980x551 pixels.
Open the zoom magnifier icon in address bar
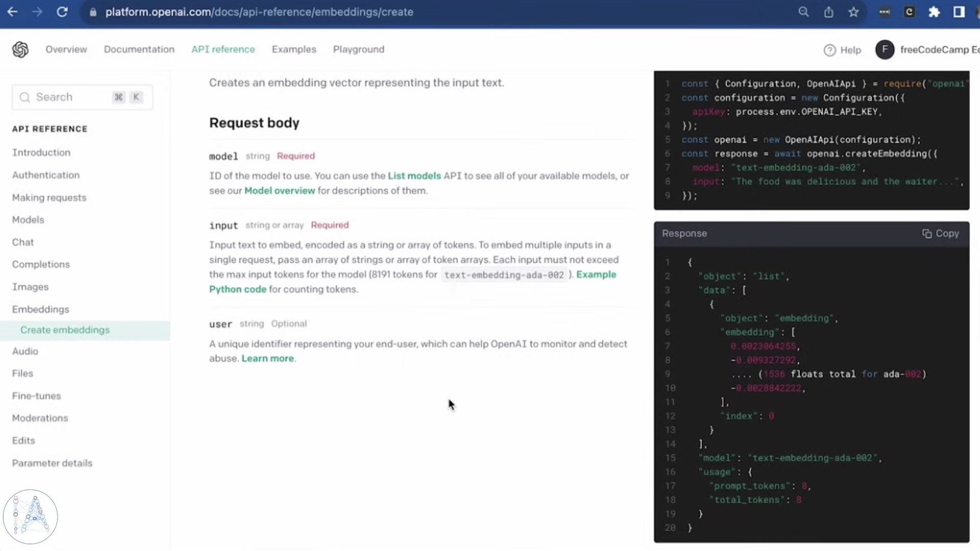coord(803,12)
